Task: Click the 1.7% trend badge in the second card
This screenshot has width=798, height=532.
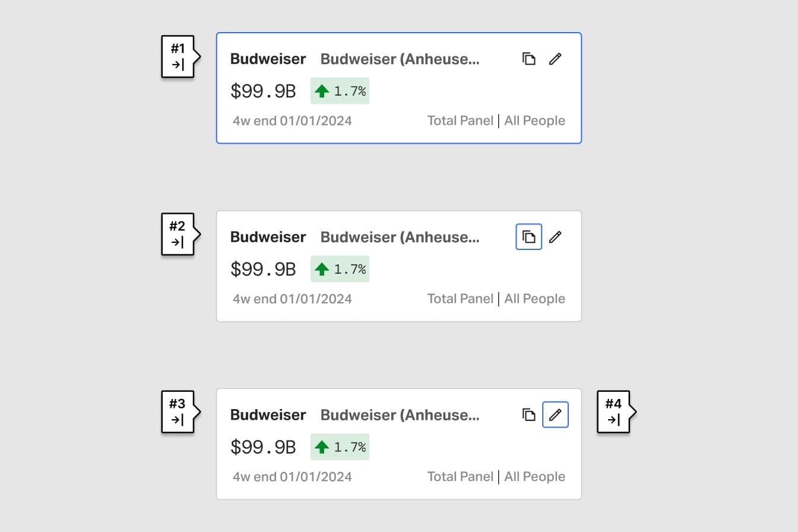Action: (340, 269)
